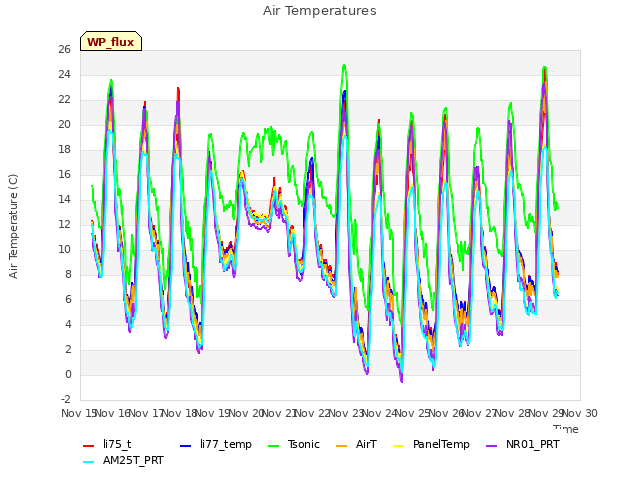Toggle the NR01_PRT legend entry

click(x=522, y=444)
